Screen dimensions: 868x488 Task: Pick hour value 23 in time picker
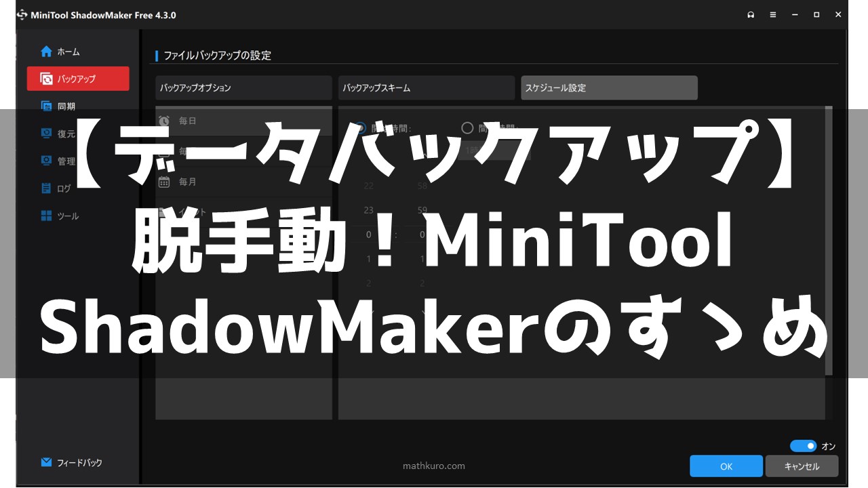[x=369, y=210]
